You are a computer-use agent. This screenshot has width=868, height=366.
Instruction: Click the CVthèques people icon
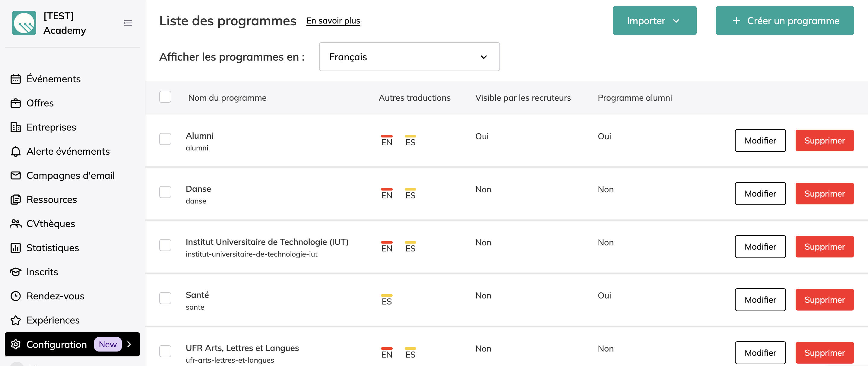pos(15,224)
